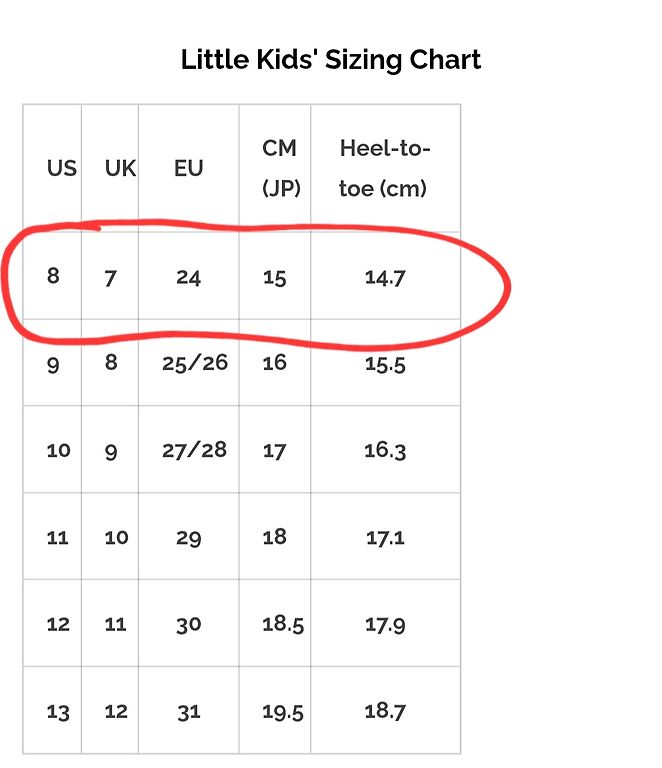This screenshot has width=662, height=768.
Task: Select the US column header
Action: click(61, 168)
